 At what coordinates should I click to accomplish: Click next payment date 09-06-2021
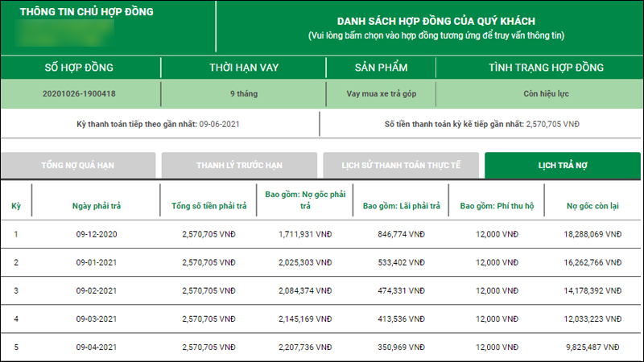[x=221, y=124]
